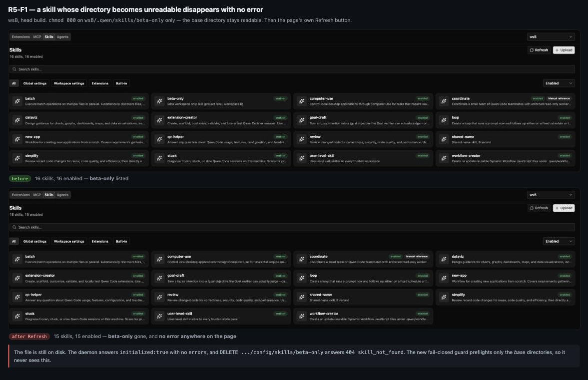This screenshot has height=380, width=588.
Task: Click coordinate skill icon in 16-skills panel
Action: point(444,101)
